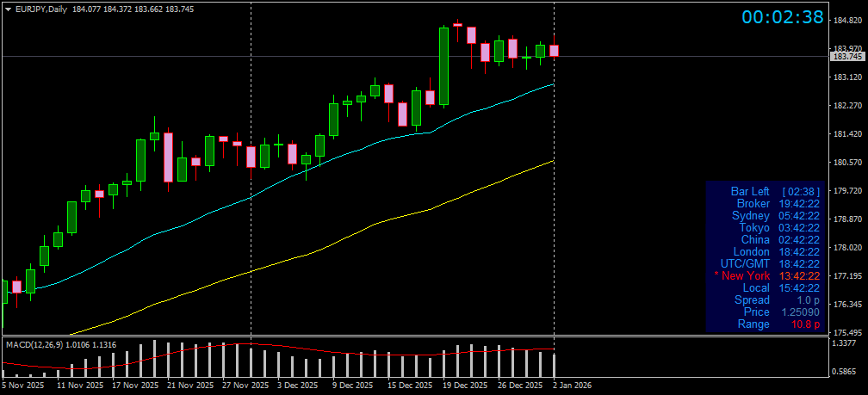Select the London 18:42:22 time row
The image size is (868, 395).
point(777,252)
